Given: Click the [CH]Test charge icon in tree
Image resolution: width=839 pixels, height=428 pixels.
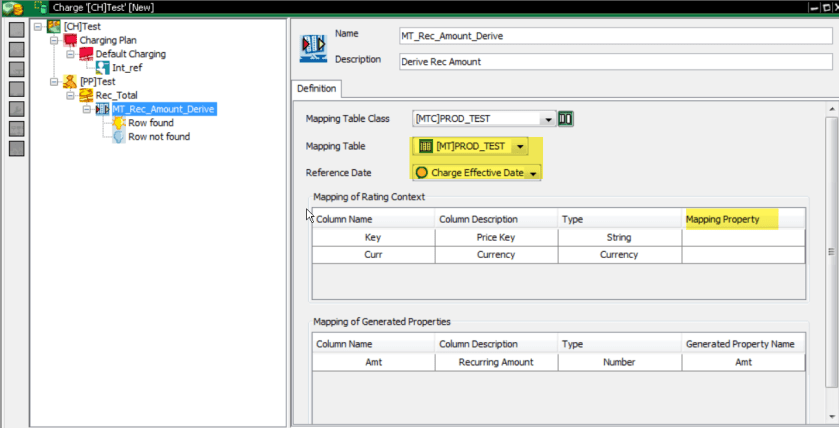Looking at the screenshot, I should 54,27.
